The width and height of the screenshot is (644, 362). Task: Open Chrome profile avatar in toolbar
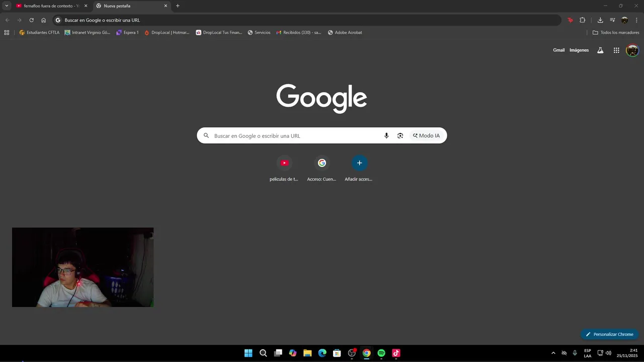(624, 20)
